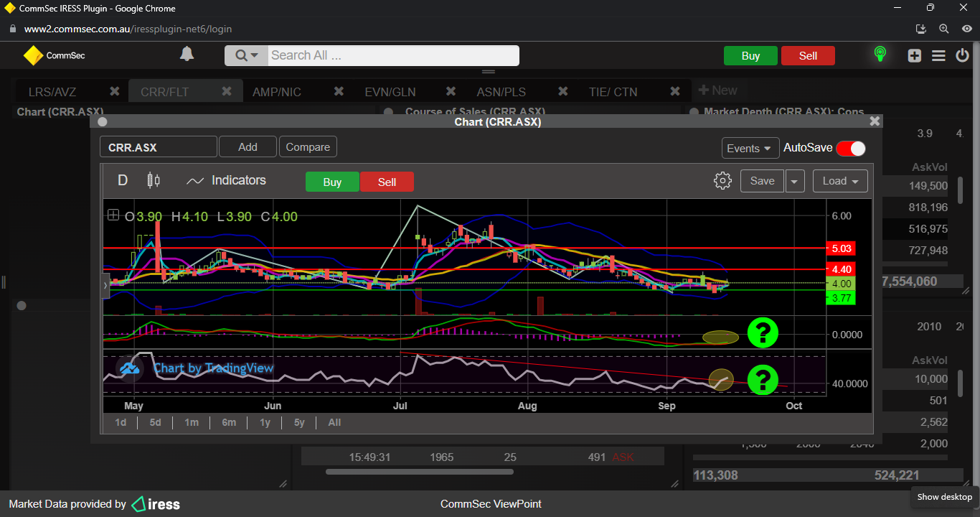980x517 pixels.
Task: Click Show desktop at bottom right
Action: 944,497
